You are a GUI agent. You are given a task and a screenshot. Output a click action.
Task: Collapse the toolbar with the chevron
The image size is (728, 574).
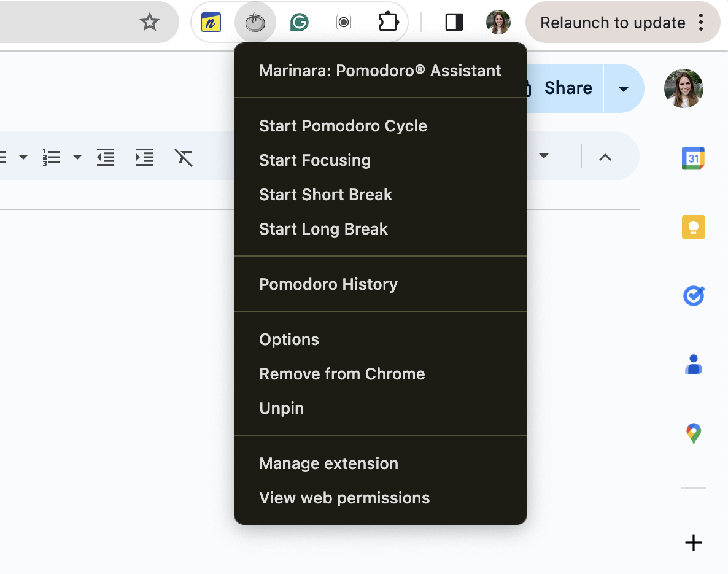coord(605,157)
